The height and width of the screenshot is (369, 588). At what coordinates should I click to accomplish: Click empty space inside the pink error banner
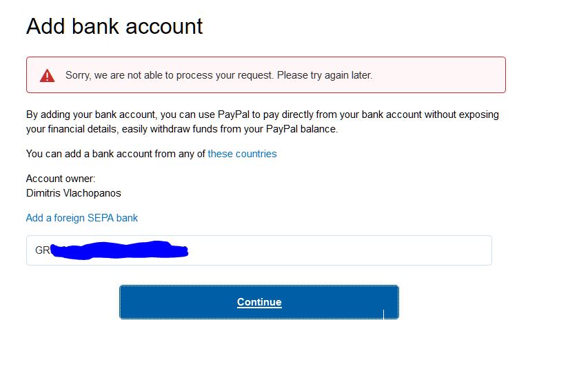pyautogui.click(x=438, y=75)
